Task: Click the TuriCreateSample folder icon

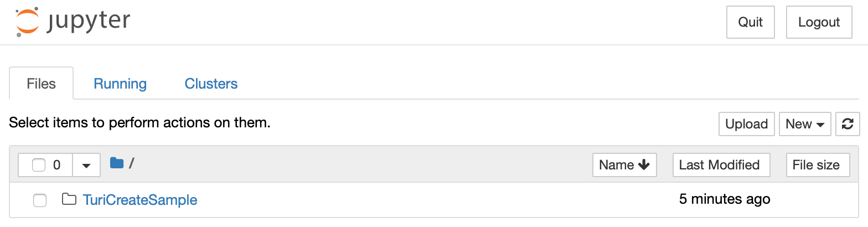Action: click(x=69, y=199)
